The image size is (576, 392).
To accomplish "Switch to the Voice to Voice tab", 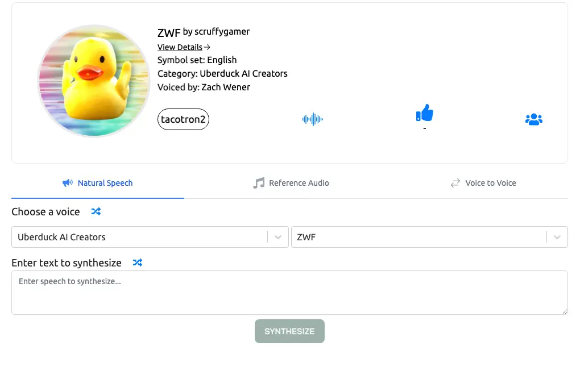I will [483, 183].
